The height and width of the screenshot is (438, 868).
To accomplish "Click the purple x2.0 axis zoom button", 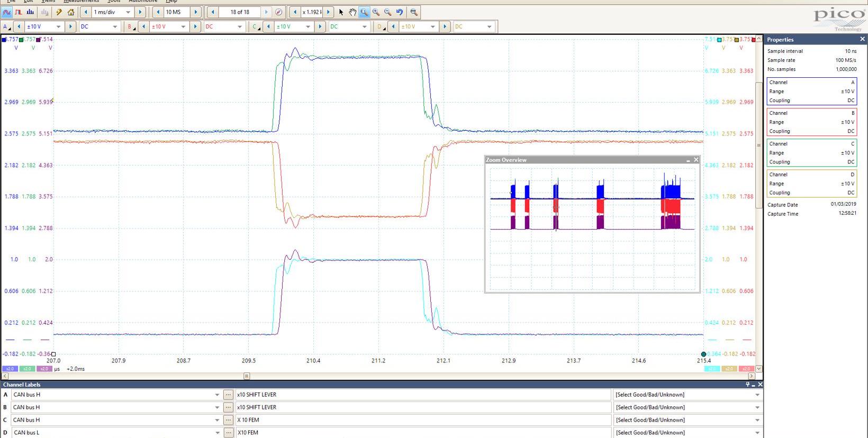I will click(x=44, y=369).
